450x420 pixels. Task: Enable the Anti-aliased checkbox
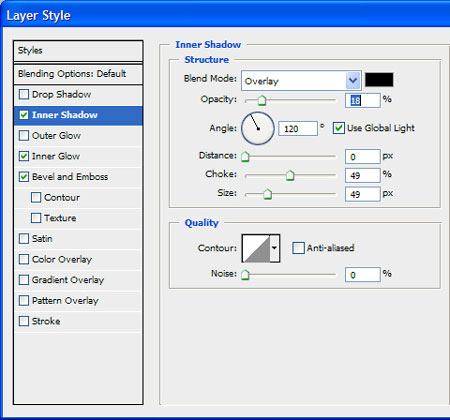coord(298,248)
